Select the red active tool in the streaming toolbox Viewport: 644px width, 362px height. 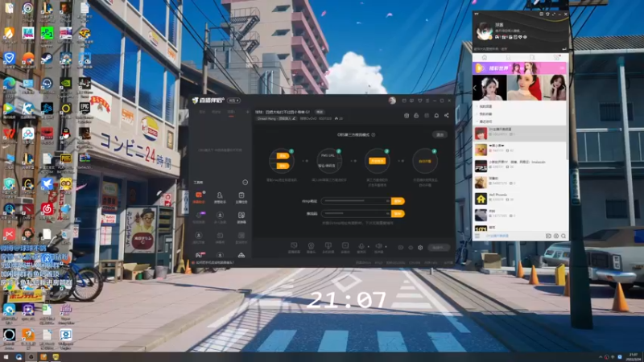pos(199,197)
